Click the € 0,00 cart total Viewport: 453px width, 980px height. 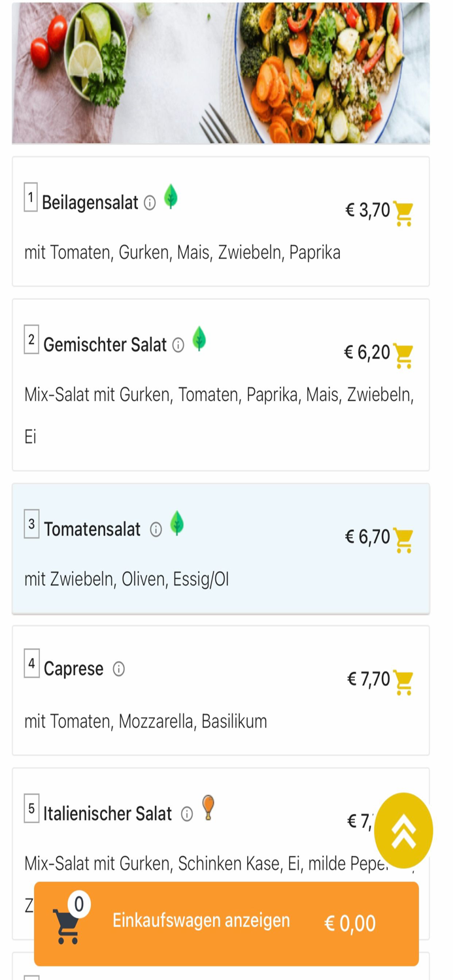[350, 923]
